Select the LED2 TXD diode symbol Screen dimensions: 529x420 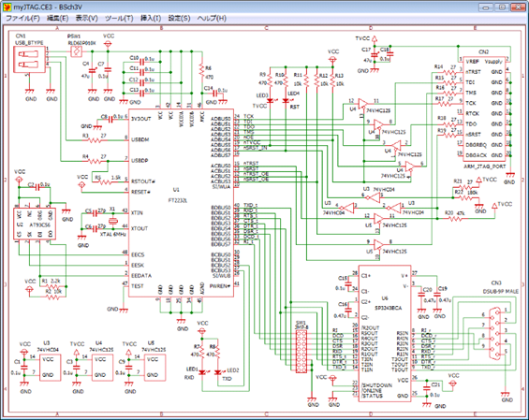coord(218,372)
